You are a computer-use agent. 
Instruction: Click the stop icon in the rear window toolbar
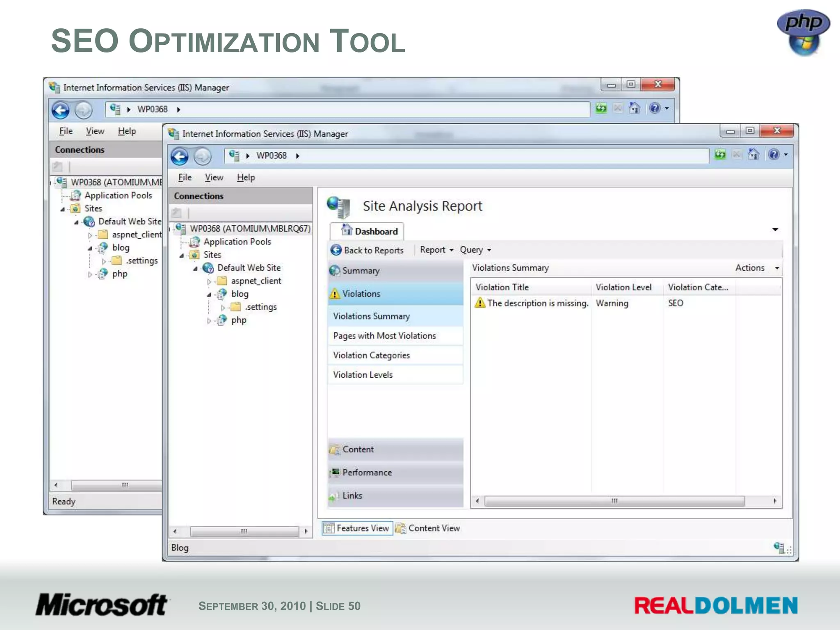point(618,108)
